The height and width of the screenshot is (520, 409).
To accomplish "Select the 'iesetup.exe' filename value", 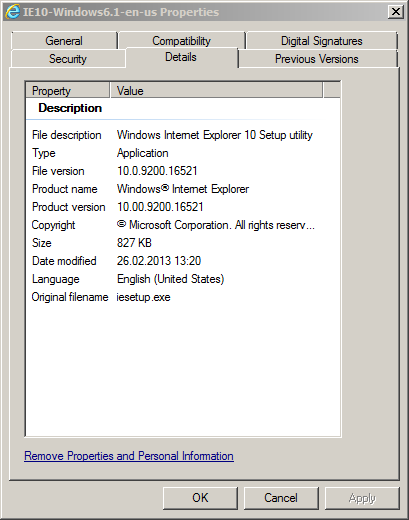I will [143, 297].
